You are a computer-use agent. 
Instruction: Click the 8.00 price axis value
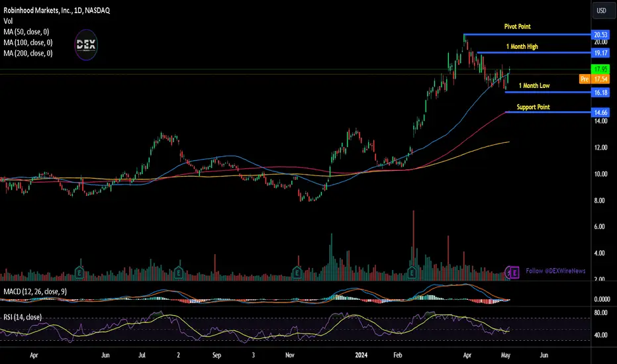click(599, 201)
